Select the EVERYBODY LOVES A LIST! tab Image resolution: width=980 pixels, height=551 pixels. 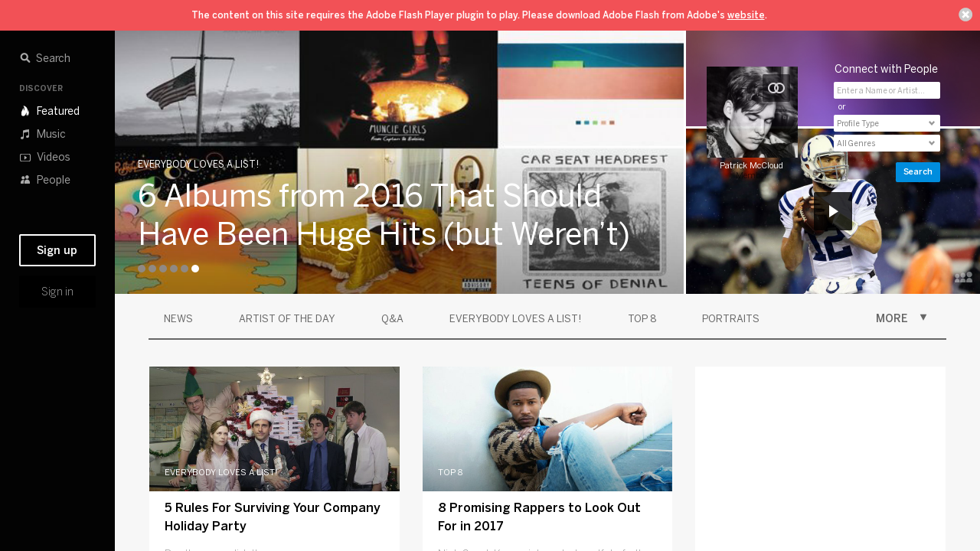click(x=515, y=318)
